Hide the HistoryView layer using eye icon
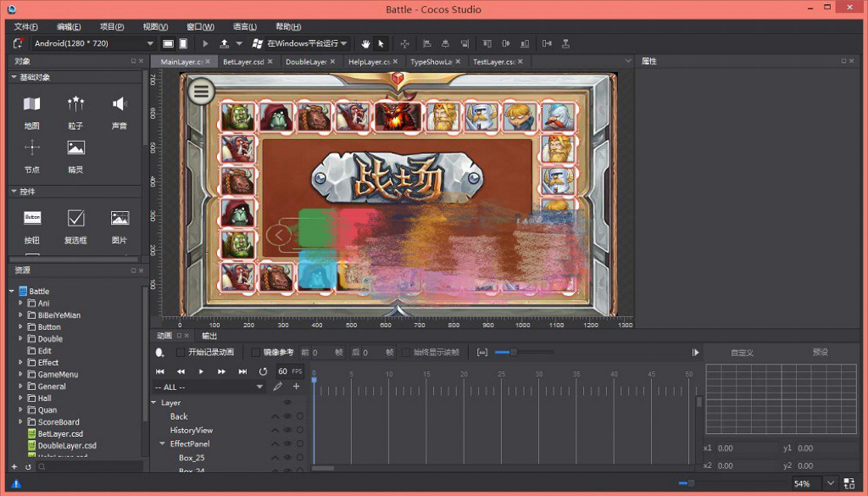This screenshot has height=496, width=868. (x=287, y=431)
